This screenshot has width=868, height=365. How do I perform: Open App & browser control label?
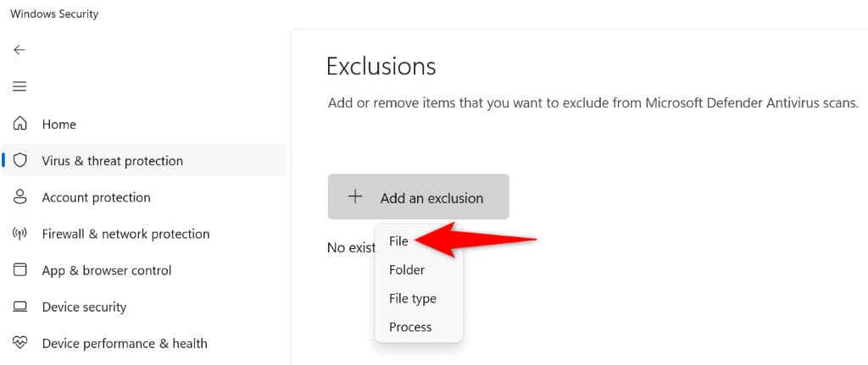point(107,270)
